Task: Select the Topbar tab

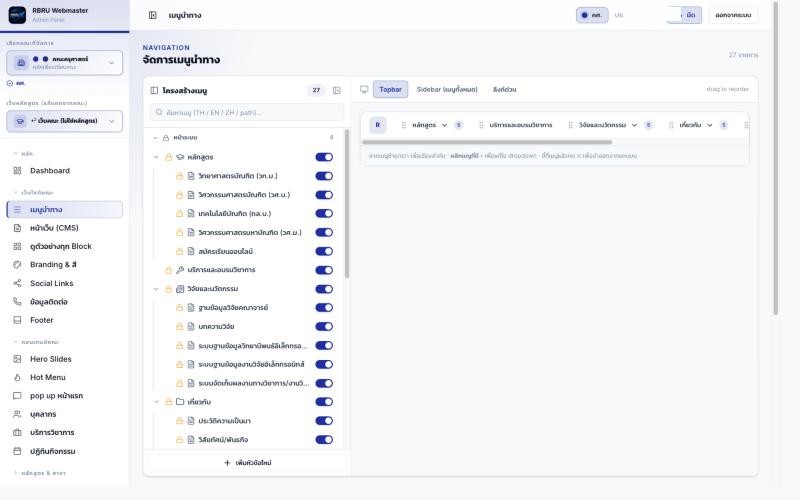Action: (x=390, y=89)
